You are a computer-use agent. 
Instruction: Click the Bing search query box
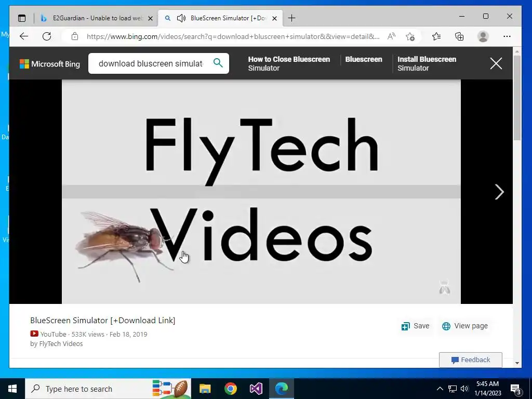151,63
